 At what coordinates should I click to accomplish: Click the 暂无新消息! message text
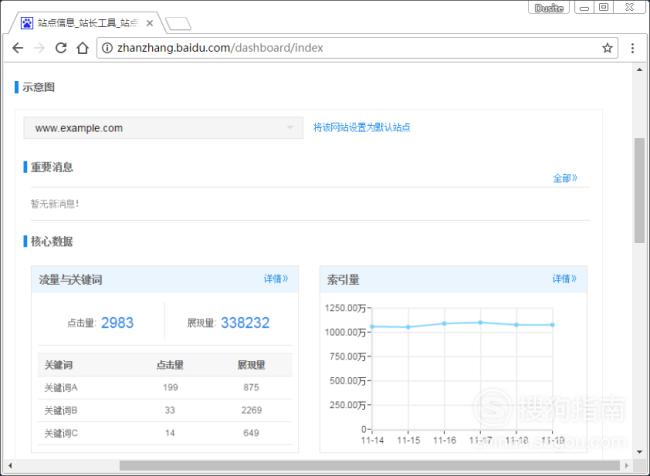[55, 204]
